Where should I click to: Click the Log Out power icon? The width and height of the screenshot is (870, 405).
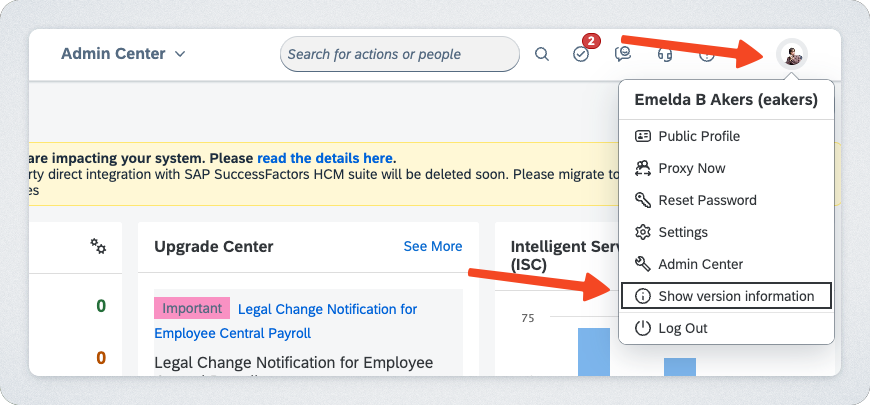click(643, 328)
